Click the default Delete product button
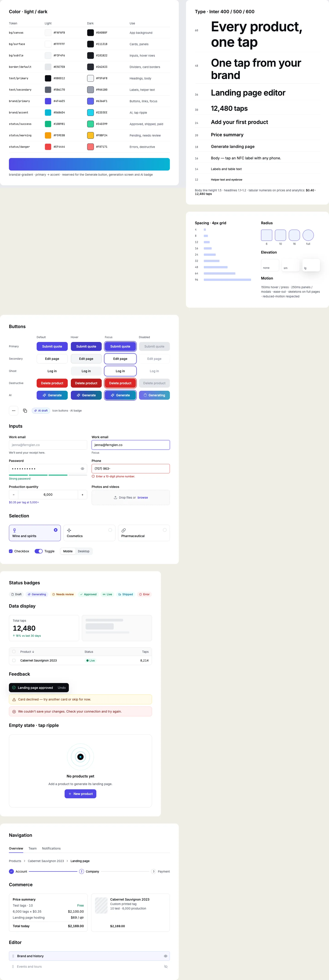 pyautogui.click(x=52, y=383)
